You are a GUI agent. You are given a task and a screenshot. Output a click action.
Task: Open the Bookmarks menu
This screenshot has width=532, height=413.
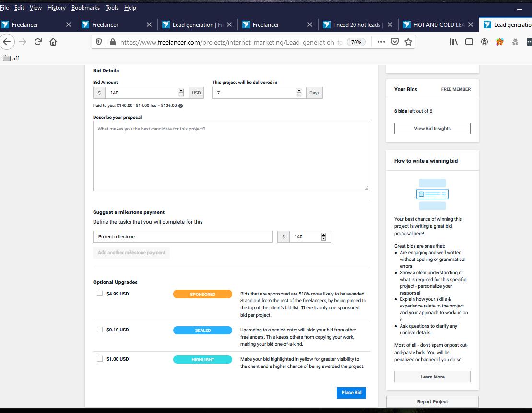[85, 8]
